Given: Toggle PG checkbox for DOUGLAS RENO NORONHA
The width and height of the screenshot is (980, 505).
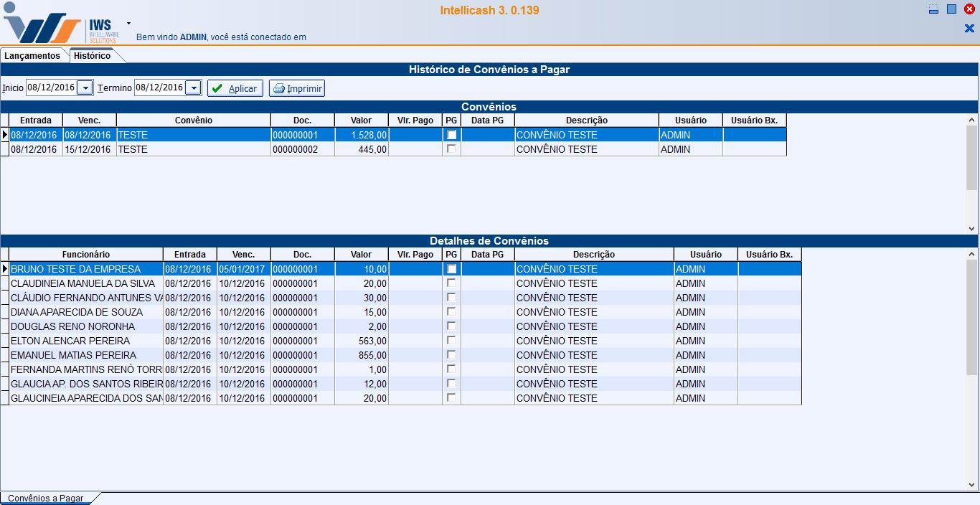Looking at the screenshot, I should coord(451,326).
